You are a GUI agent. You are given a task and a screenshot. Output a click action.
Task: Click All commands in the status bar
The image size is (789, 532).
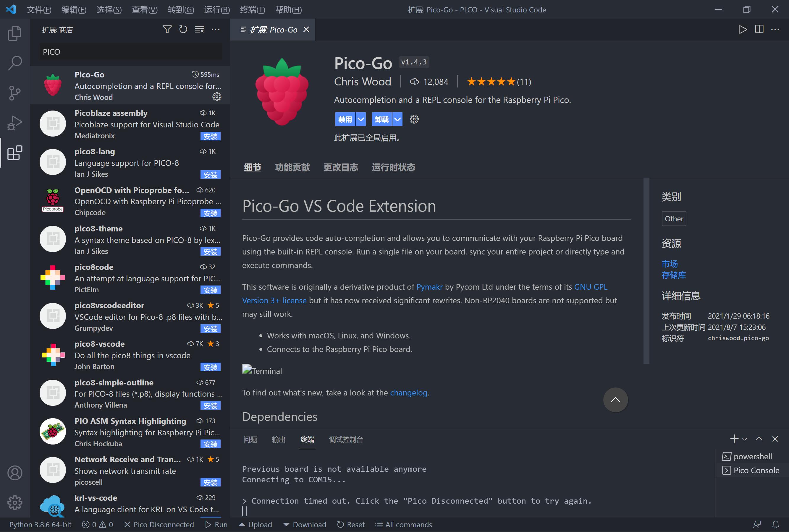(x=403, y=525)
